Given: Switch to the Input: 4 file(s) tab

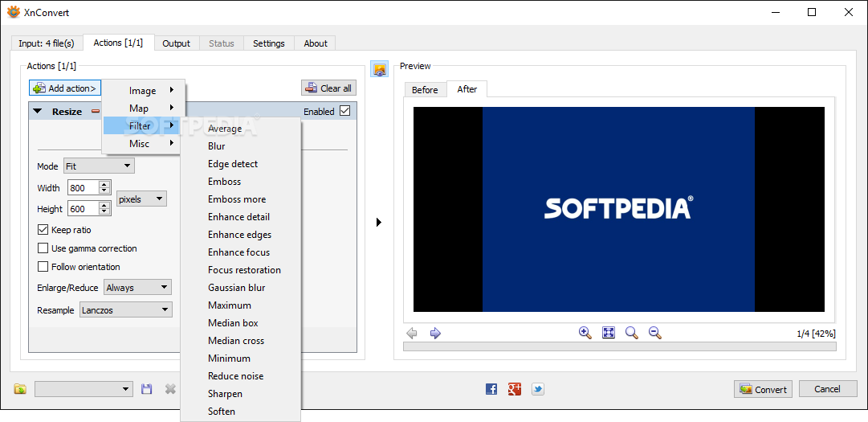Looking at the screenshot, I should [x=47, y=43].
